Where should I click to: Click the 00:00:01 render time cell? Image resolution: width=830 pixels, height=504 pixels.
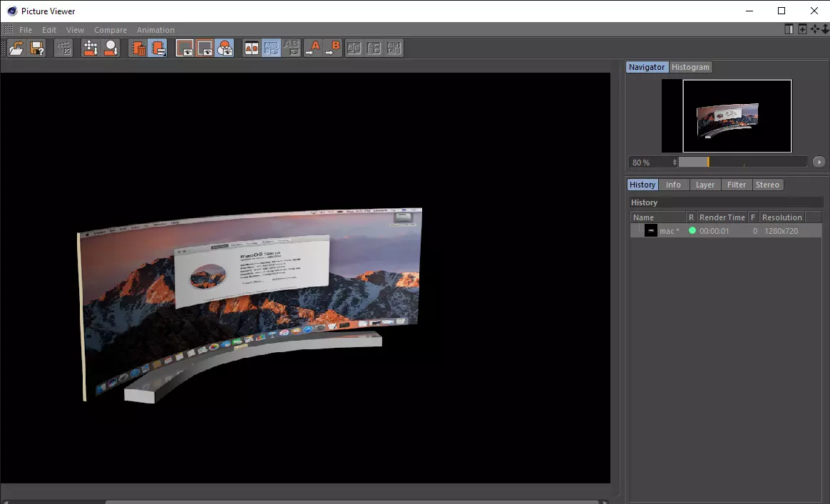point(714,231)
